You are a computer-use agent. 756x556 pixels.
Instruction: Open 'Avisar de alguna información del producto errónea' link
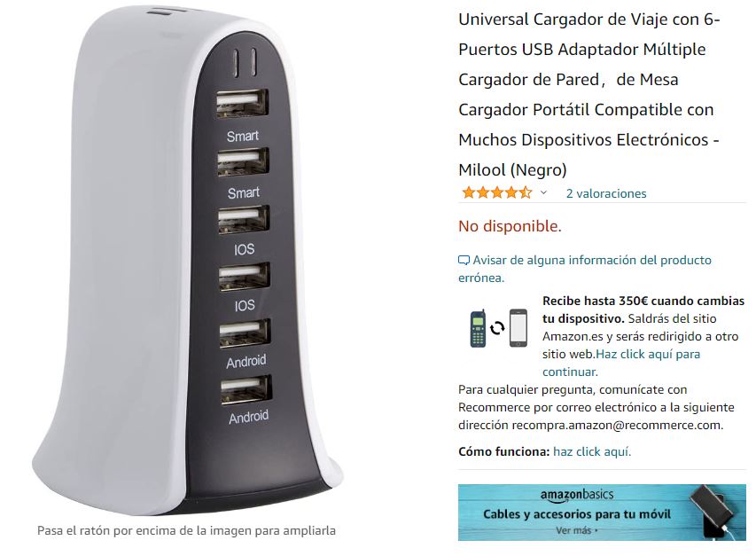(x=584, y=269)
